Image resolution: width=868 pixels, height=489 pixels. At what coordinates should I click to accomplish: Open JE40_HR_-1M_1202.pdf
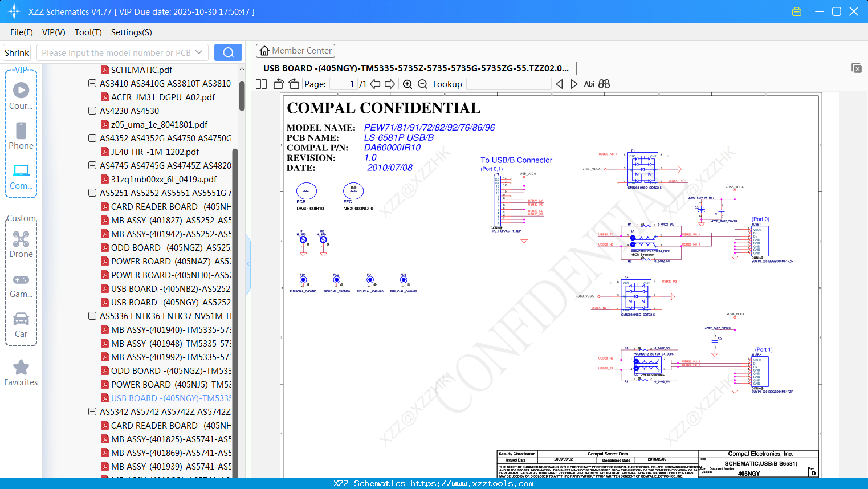point(155,152)
